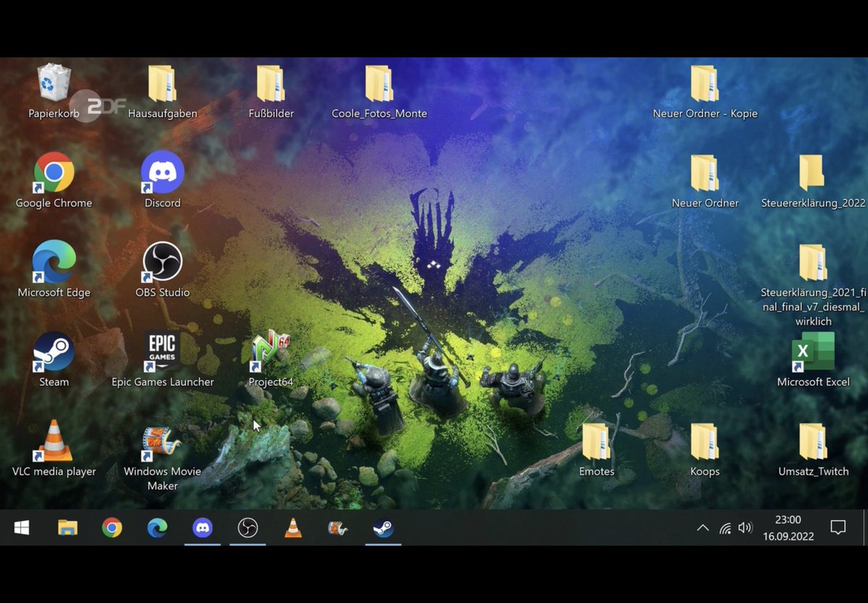Open the clock showing 23:00
The width and height of the screenshot is (868, 603).
[788, 520]
